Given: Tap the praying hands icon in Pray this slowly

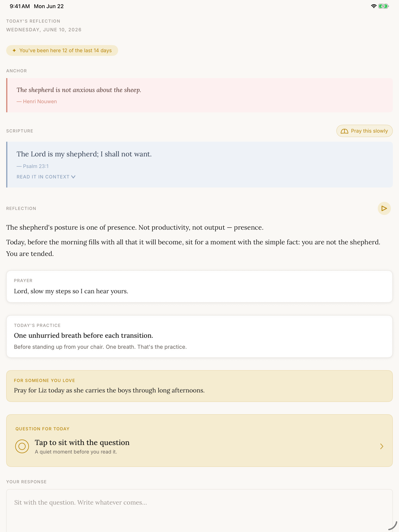Looking at the screenshot, I should 344,131.
